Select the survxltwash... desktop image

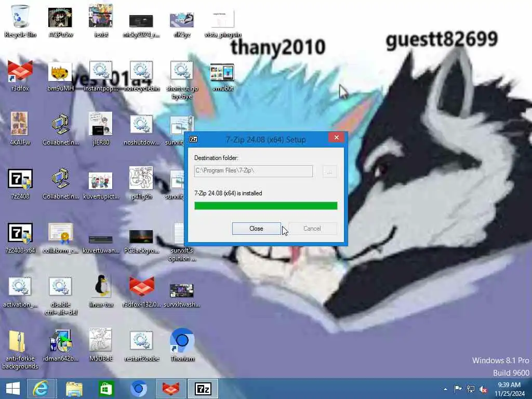[x=182, y=295]
